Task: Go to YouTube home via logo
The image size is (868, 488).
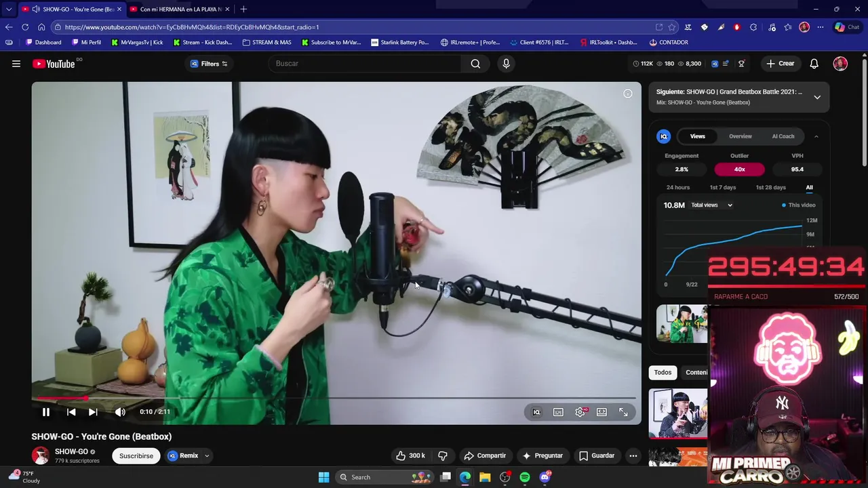Action: click(x=54, y=64)
